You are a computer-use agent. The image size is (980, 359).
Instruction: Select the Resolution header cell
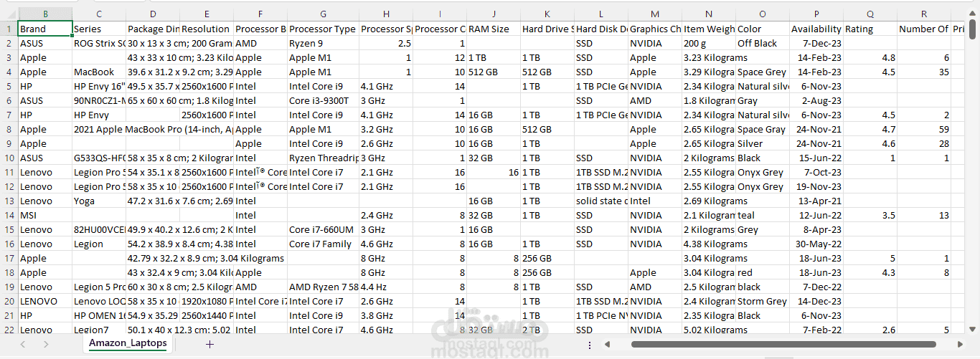pyautogui.click(x=207, y=29)
